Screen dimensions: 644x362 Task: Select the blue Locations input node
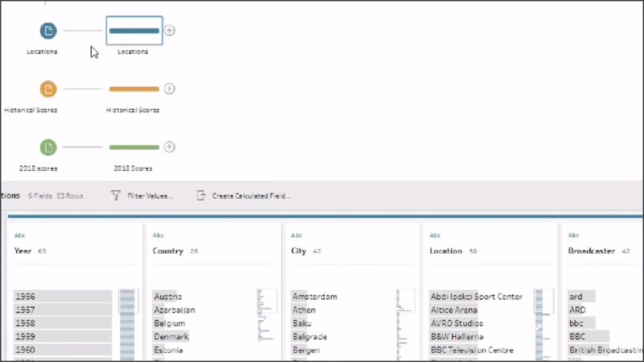click(48, 31)
